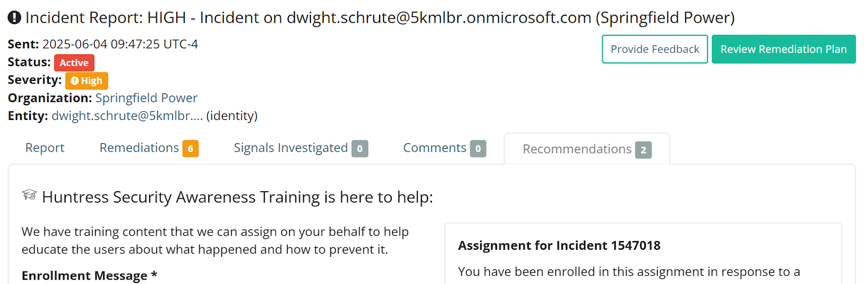Open the Report tab

tap(44, 148)
